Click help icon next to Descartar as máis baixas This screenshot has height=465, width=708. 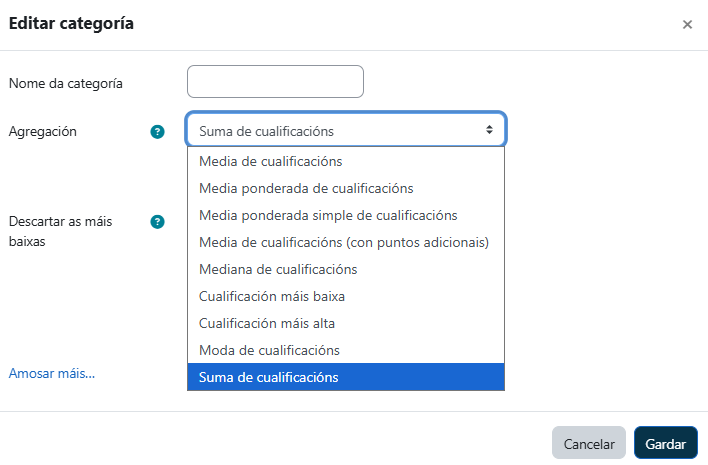(x=157, y=222)
